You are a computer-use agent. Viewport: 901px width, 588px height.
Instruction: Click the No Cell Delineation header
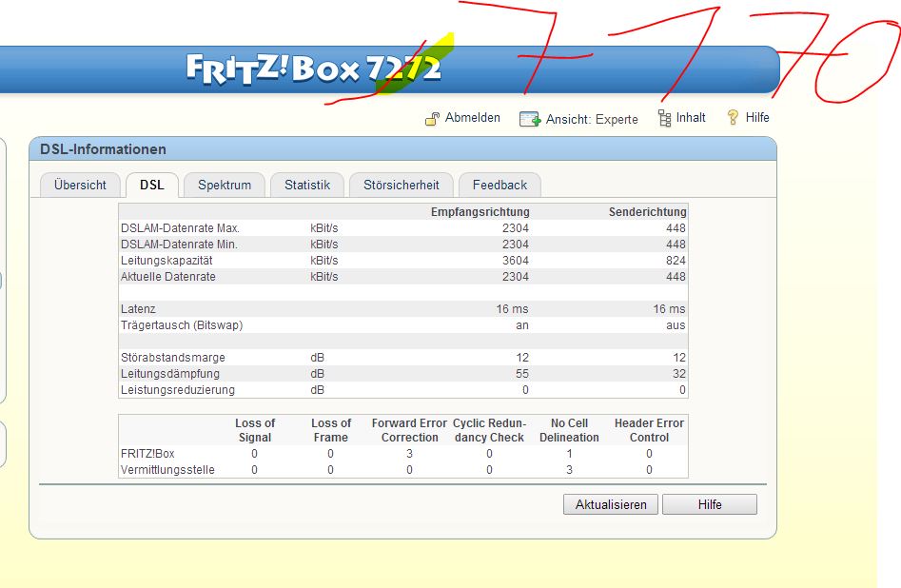coord(569,430)
